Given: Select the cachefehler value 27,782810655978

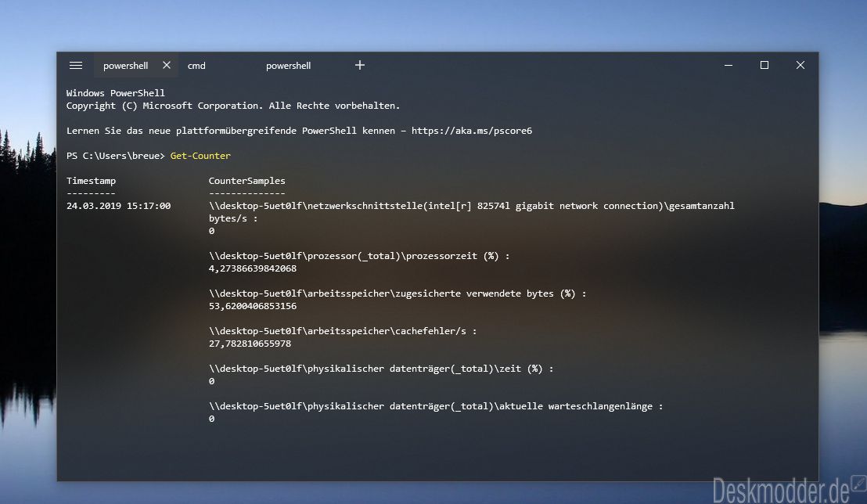Looking at the screenshot, I should 250,344.
